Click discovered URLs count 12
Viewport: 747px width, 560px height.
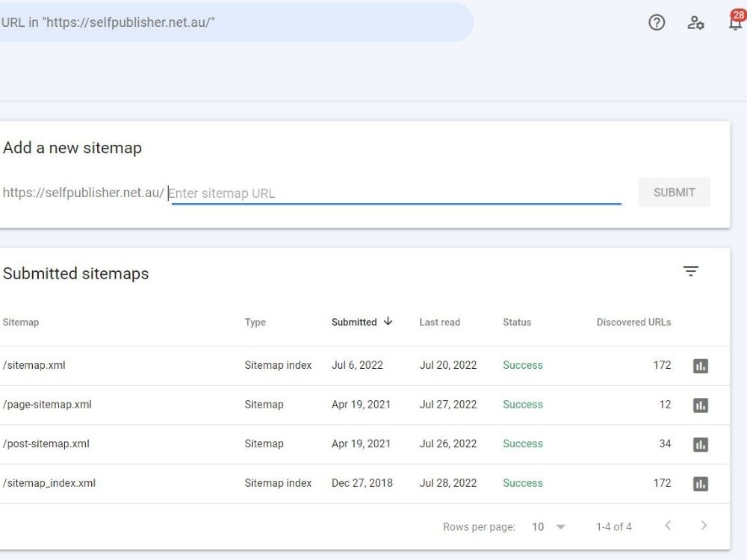(665, 404)
